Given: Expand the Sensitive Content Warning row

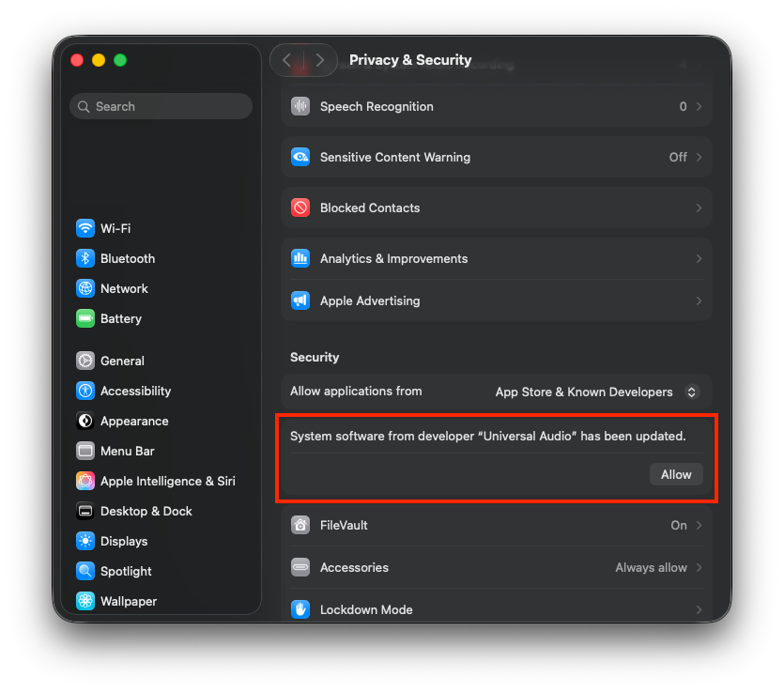Looking at the screenshot, I should (496, 157).
